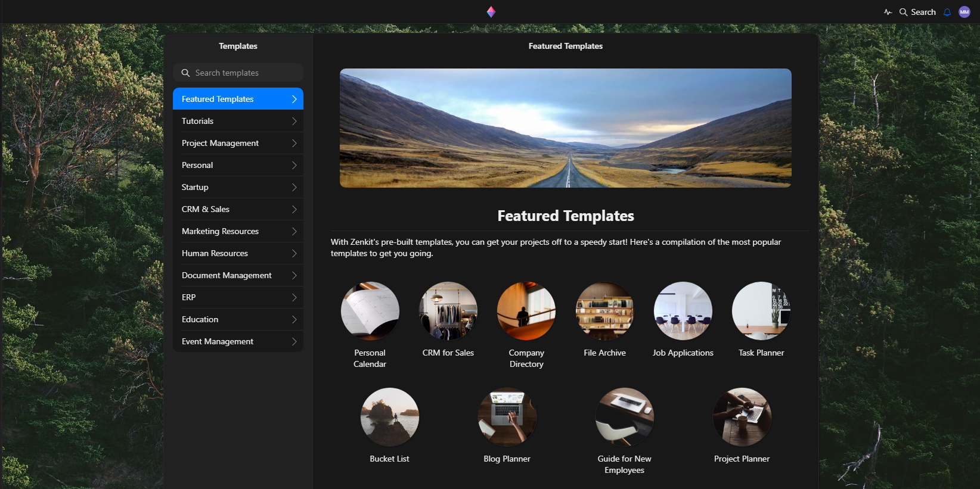This screenshot has height=489, width=980.
Task: Expand the Marketing Resources chevron
Action: [294, 231]
